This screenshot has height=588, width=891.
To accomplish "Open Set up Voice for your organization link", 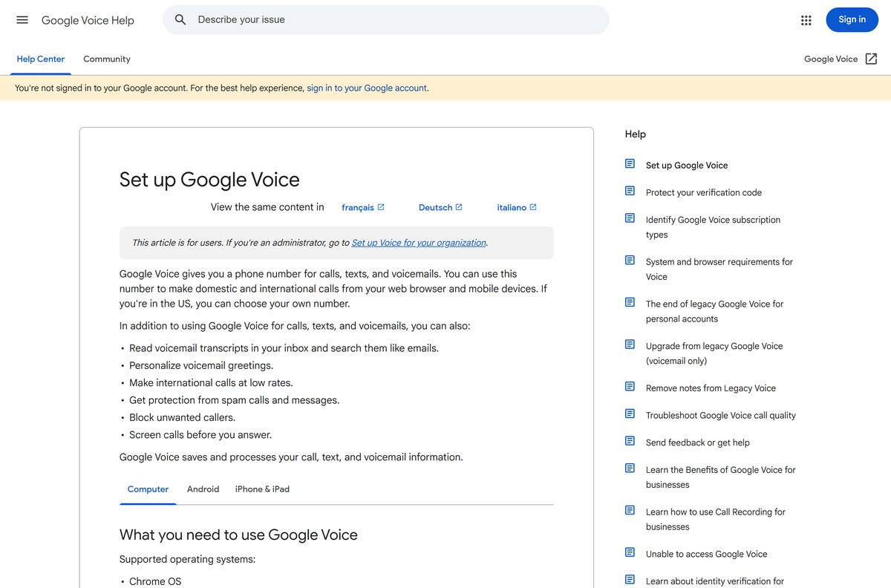I will pos(419,243).
